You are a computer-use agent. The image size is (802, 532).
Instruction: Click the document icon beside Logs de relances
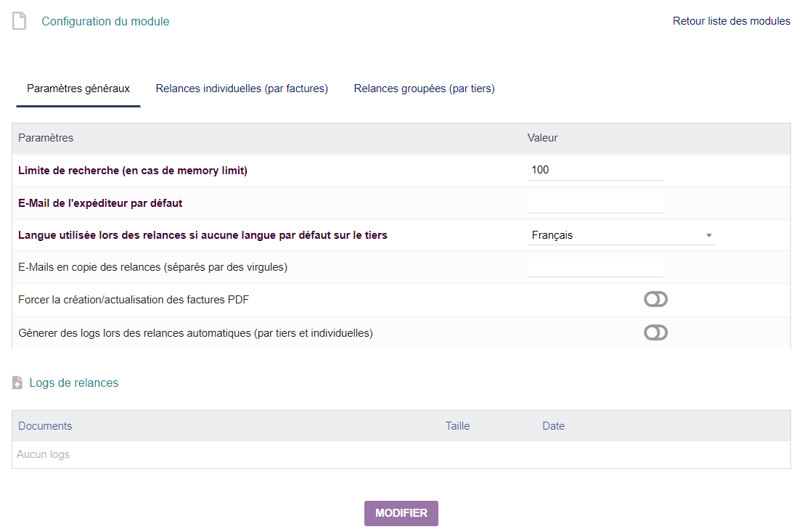pos(17,382)
